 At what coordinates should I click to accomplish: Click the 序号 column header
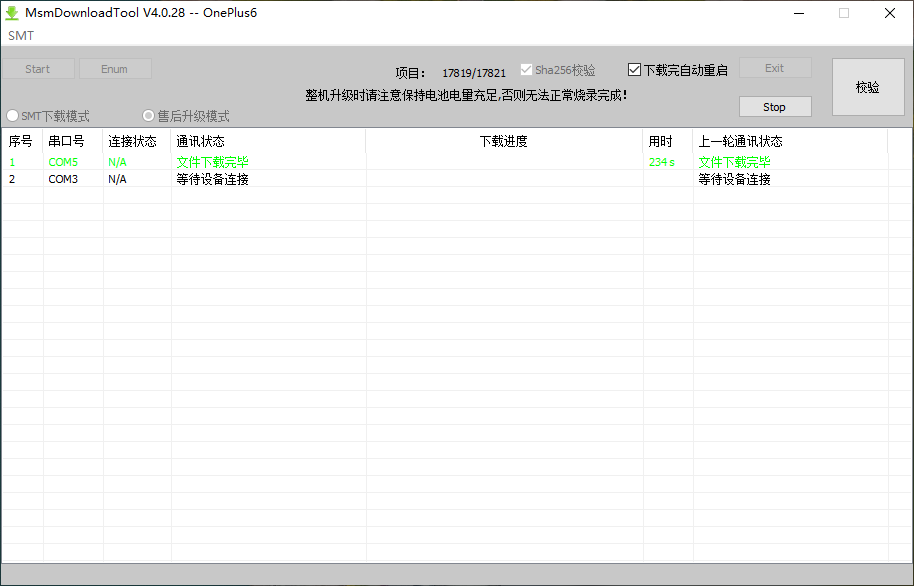point(22,141)
